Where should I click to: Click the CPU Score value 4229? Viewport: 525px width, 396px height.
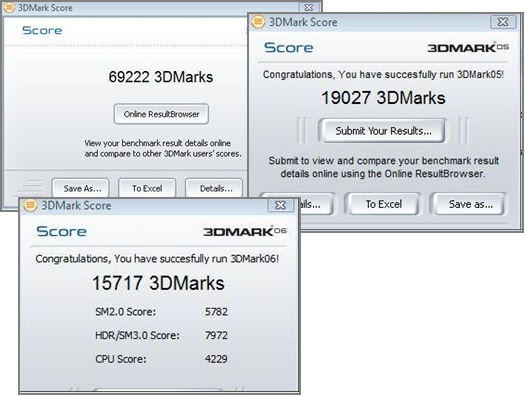(216, 359)
